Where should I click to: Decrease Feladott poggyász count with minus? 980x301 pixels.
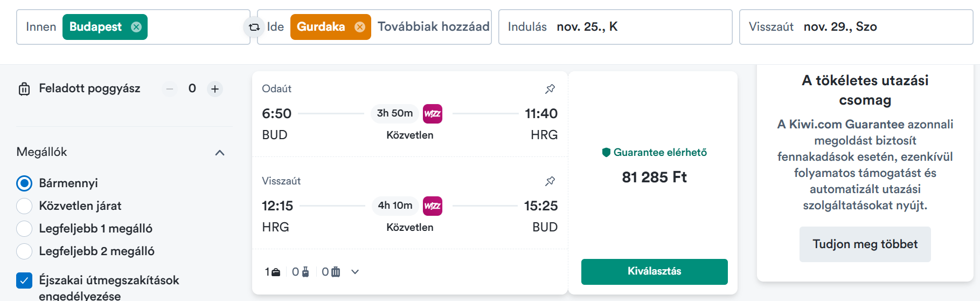(170, 89)
